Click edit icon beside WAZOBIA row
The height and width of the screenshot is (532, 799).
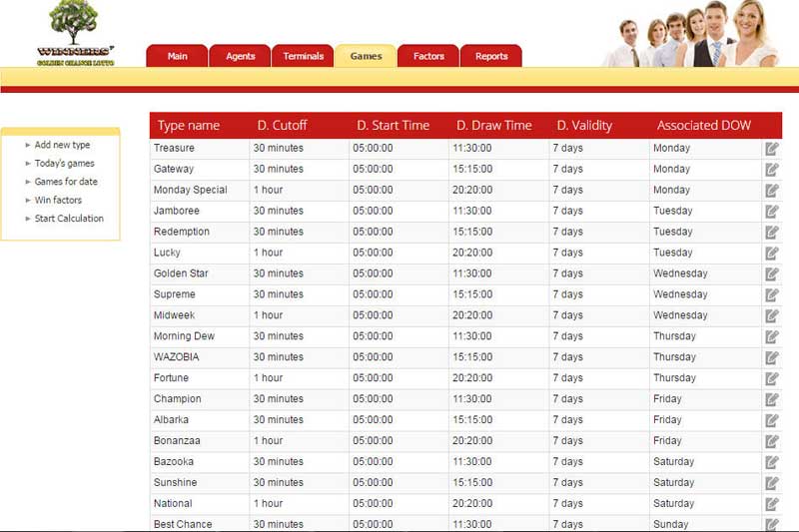[x=771, y=357]
